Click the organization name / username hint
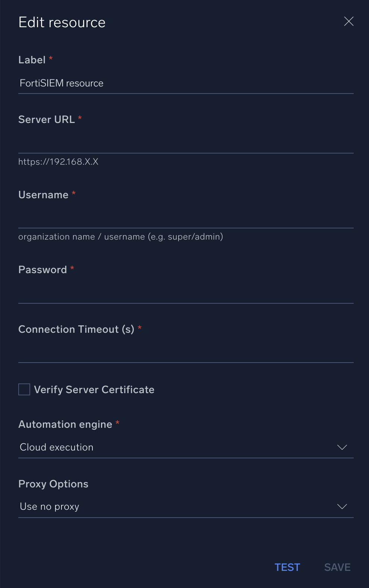Image resolution: width=369 pixels, height=588 pixels. (120, 237)
